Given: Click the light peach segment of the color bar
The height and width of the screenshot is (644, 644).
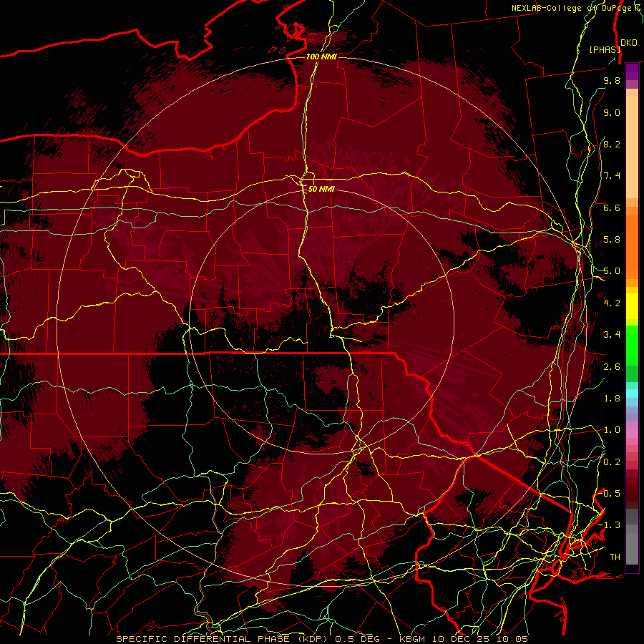Looking at the screenshot, I should pyautogui.click(x=632, y=147).
